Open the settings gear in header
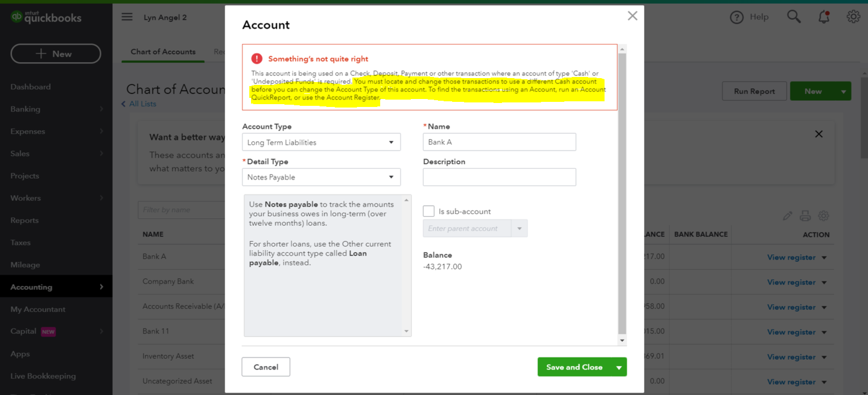Viewport: 868px width, 395px height. coord(853,17)
